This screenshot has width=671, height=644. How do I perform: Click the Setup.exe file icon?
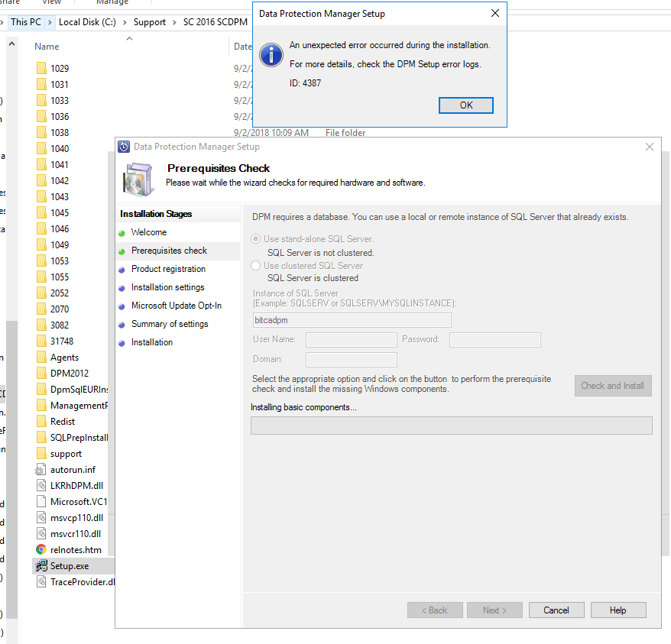point(41,565)
